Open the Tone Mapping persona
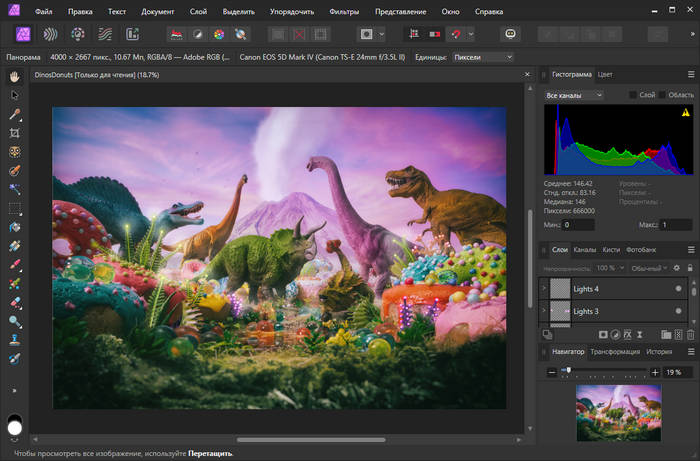 point(103,34)
